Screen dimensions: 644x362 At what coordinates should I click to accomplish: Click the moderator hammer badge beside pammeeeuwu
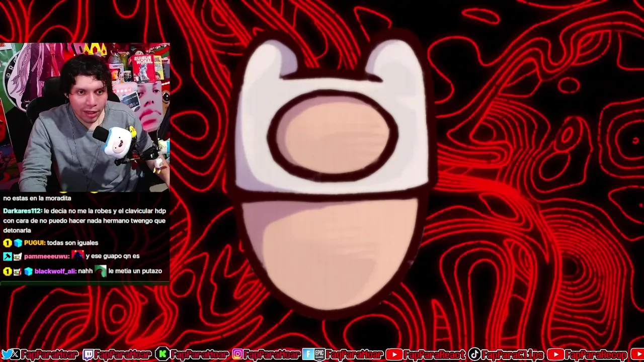[7, 256]
